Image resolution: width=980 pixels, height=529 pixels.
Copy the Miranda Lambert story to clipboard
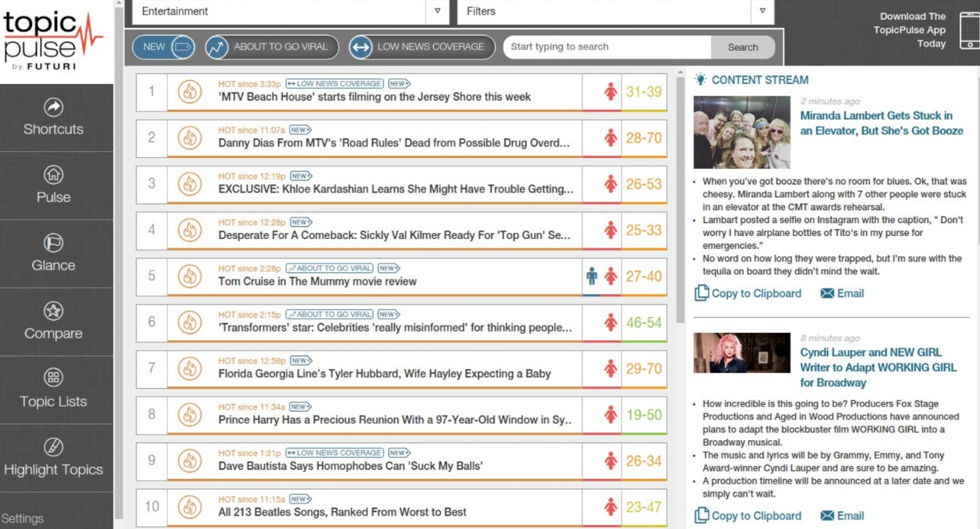click(x=747, y=293)
